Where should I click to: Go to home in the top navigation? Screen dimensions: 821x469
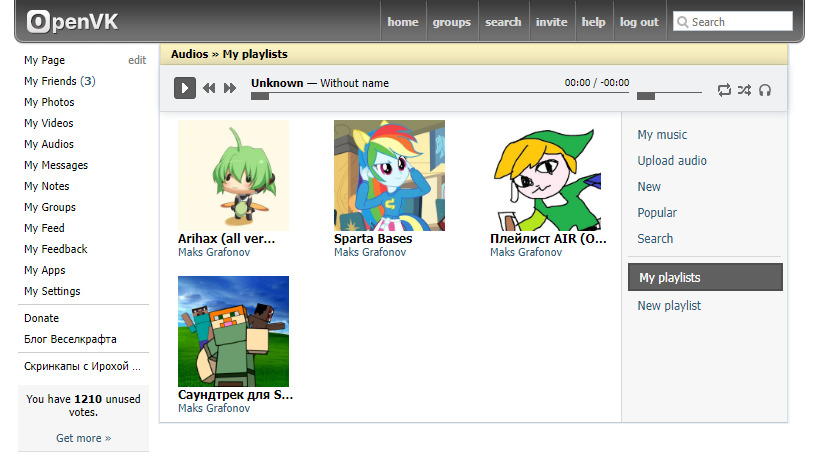pyautogui.click(x=403, y=22)
